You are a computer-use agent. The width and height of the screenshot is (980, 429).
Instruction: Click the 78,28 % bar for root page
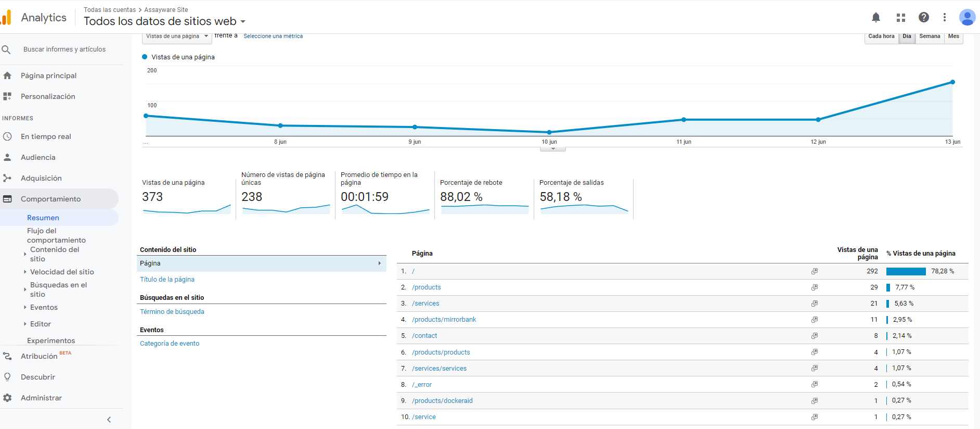coord(906,271)
